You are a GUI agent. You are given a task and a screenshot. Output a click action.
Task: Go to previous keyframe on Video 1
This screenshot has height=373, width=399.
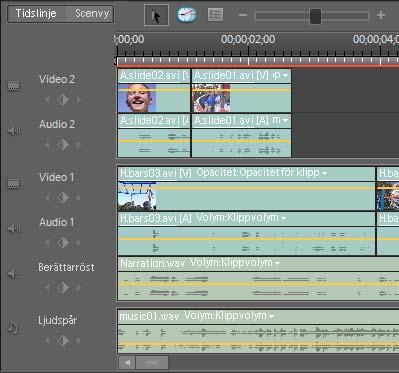pyautogui.click(x=47, y=198)
